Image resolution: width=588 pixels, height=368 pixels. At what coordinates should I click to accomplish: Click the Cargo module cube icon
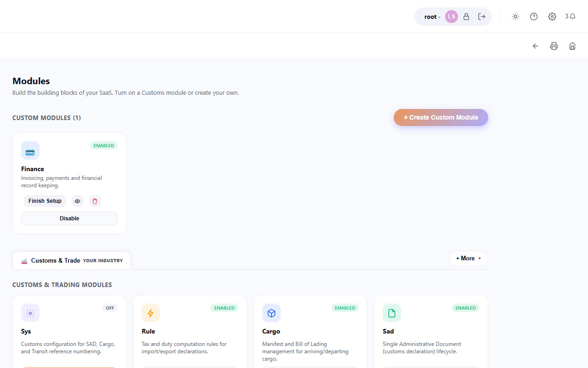(271, 313)
